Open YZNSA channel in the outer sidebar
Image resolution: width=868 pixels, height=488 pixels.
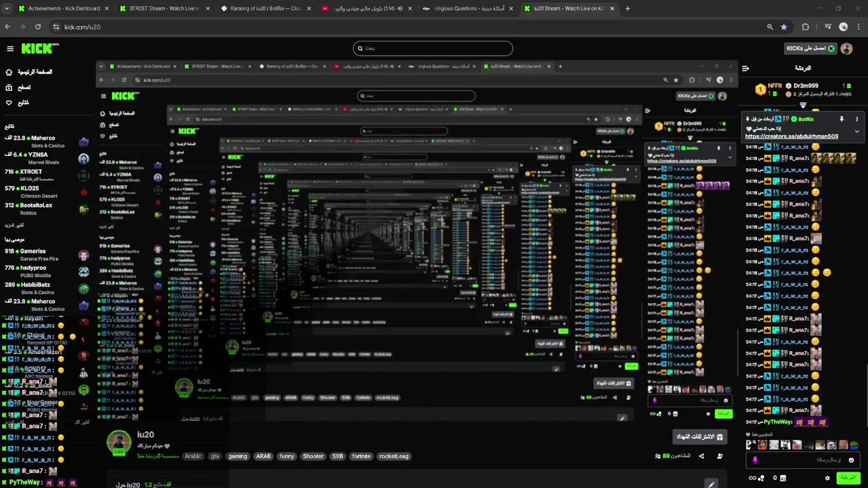point(45,158)
